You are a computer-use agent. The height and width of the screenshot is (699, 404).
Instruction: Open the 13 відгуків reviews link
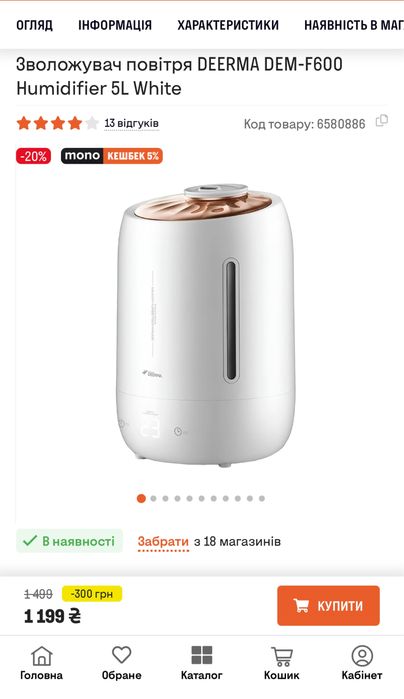click(x=132, y=123)
